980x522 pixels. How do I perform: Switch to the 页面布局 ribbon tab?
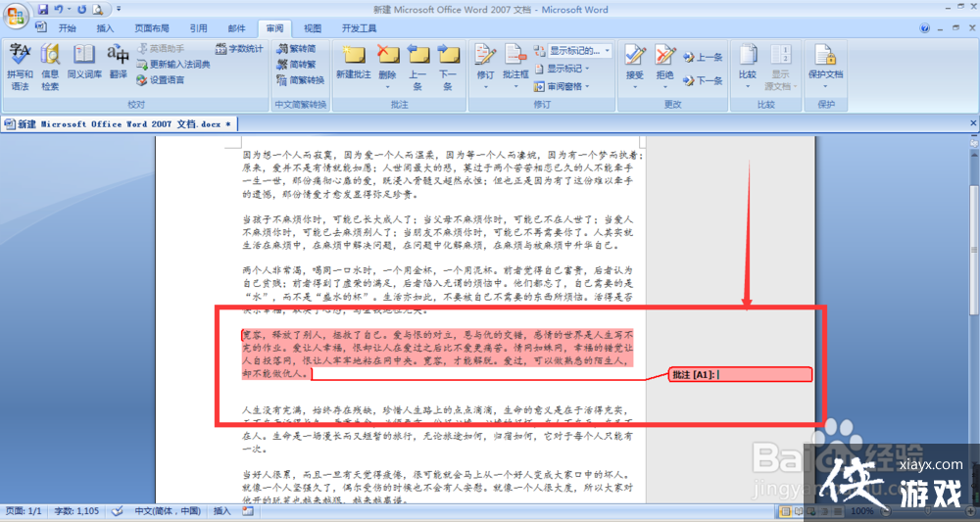coord(151,28)
